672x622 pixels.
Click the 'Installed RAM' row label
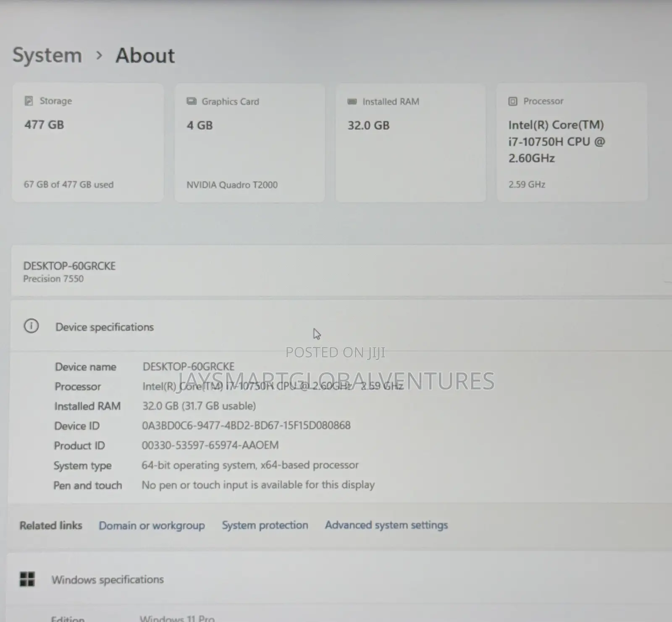coord(87,406)
